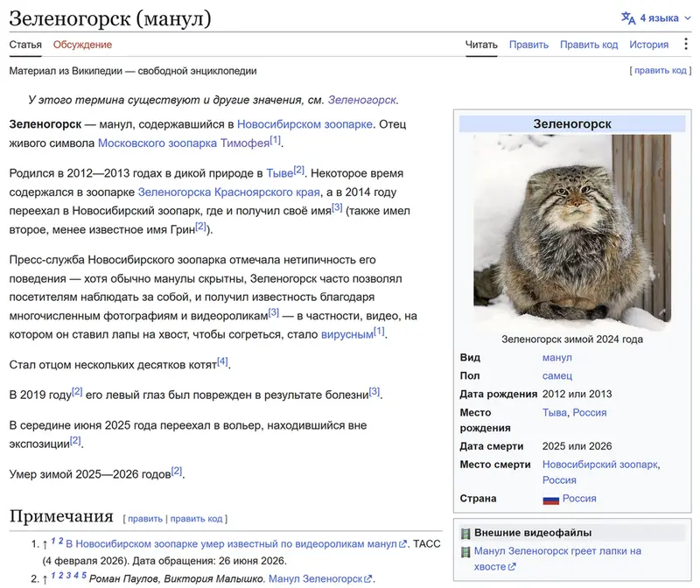The height and width of the screenshot is (588, 700).
Task: Jump to footnote [2] after Грин
Action: (201, 226)
